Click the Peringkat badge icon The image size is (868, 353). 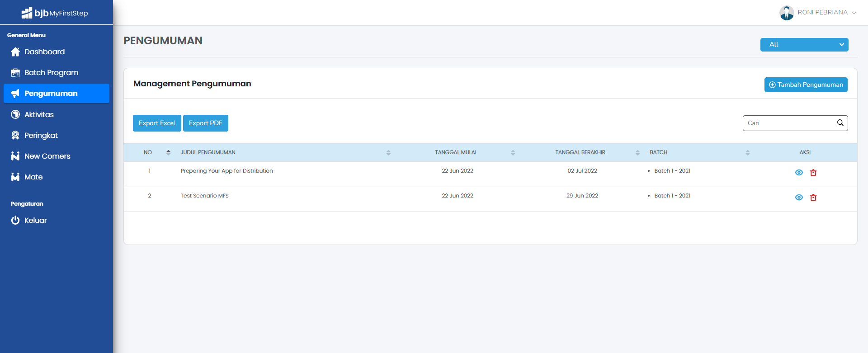tap(15, 136)
